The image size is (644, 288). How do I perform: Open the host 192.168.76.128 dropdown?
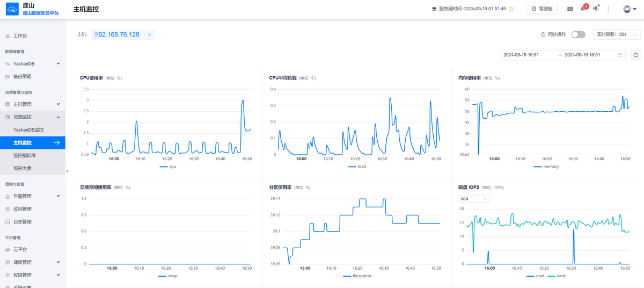click(x=123, y=34)
